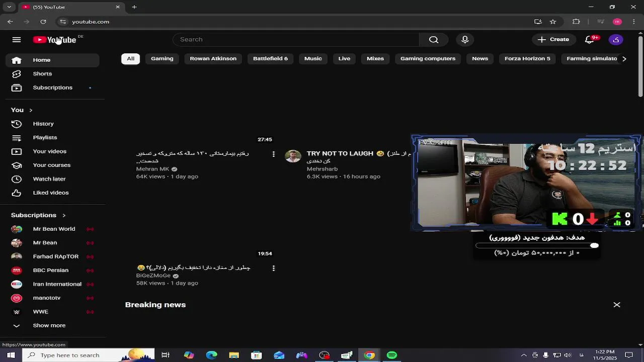The height and width of the screenshot is (362, 644).
Task: Open Shorts in sidebar
Action: tap(52, 74)
